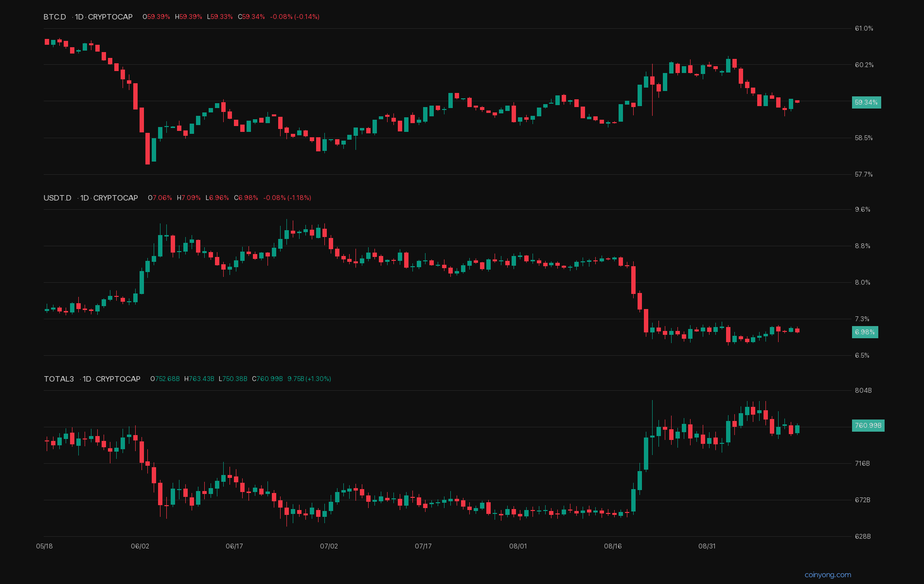Select the 08/31 date axis label
This screenshot has width=924, height=584.
point(707,547)
